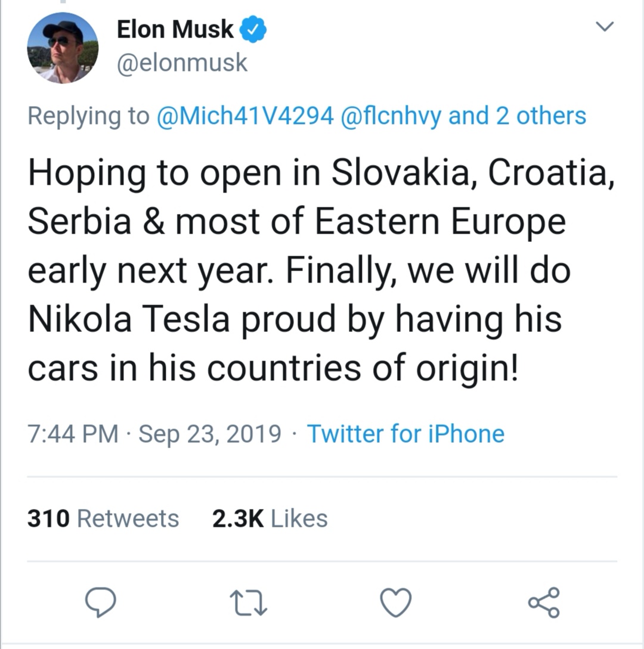
Task: Click the blue verified badge
Action: [253, 30]
